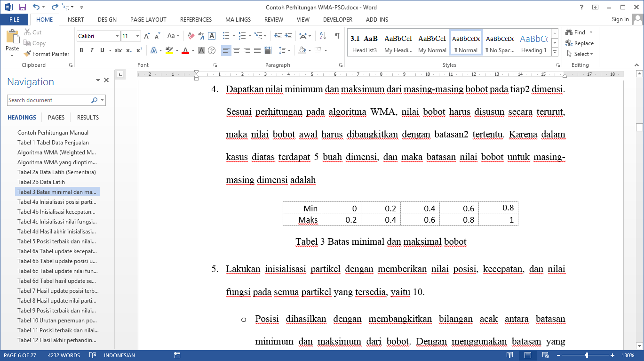Expand the Styles gallery more arrow
Image resolution: width=644 pixels, height=361 pixels.
coord(555,51)
